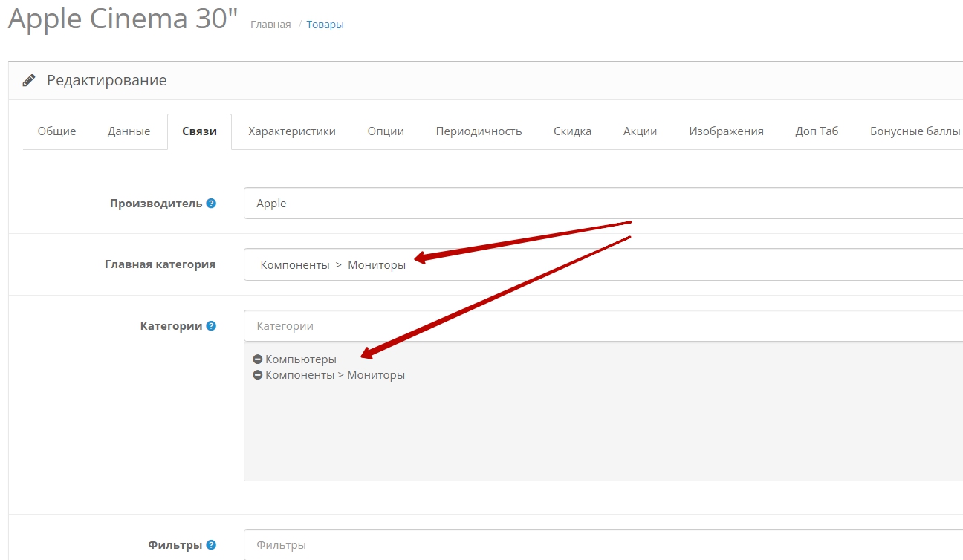Click the Фильтры input field

(x=603, y=545)
